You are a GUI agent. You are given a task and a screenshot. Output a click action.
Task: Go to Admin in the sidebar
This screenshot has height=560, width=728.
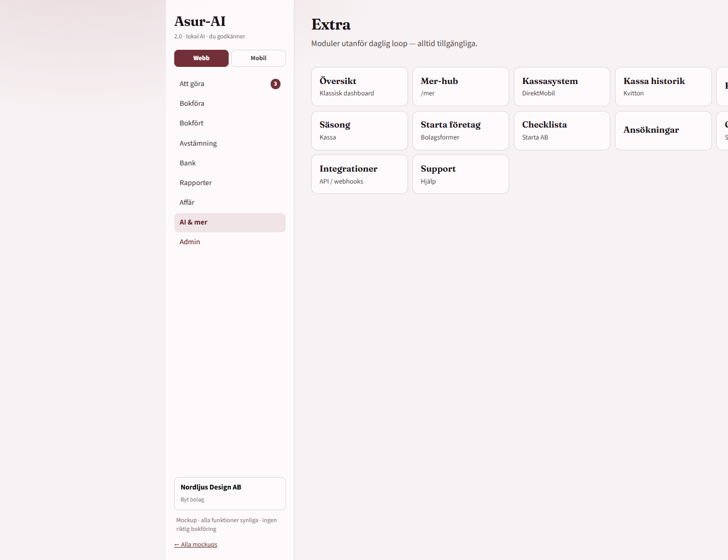pos(230,242)
